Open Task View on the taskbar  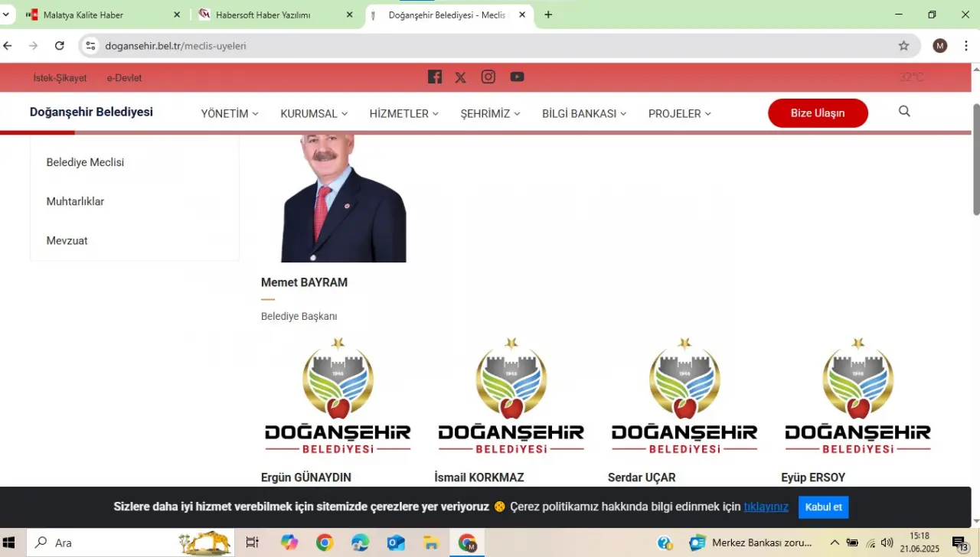coord(252,542)
